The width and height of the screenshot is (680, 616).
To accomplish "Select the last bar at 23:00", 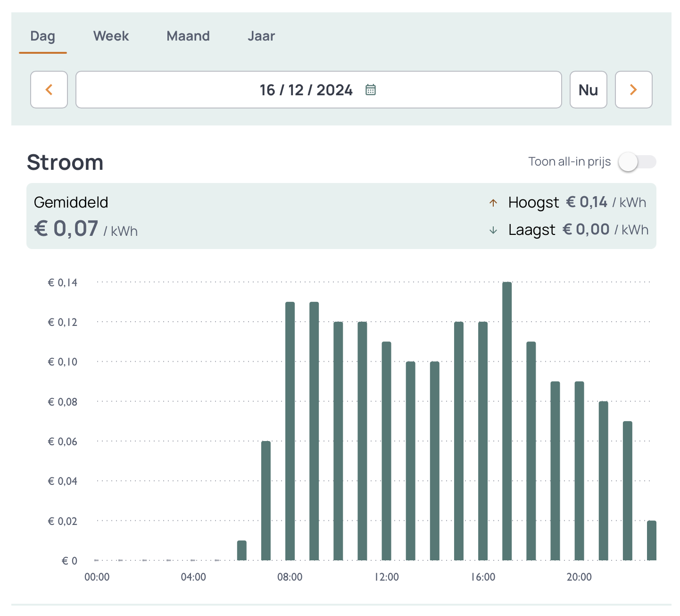I will pyautogui.click(x=651, y=541).
